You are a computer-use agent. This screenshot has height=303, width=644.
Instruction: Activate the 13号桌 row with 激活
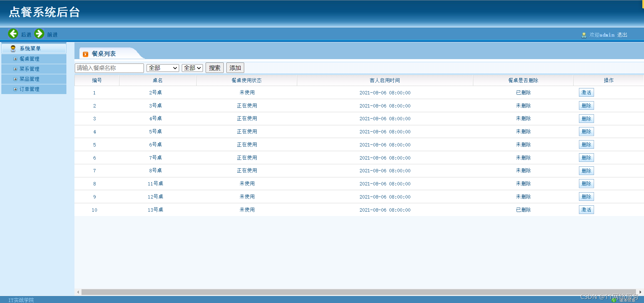586,210
